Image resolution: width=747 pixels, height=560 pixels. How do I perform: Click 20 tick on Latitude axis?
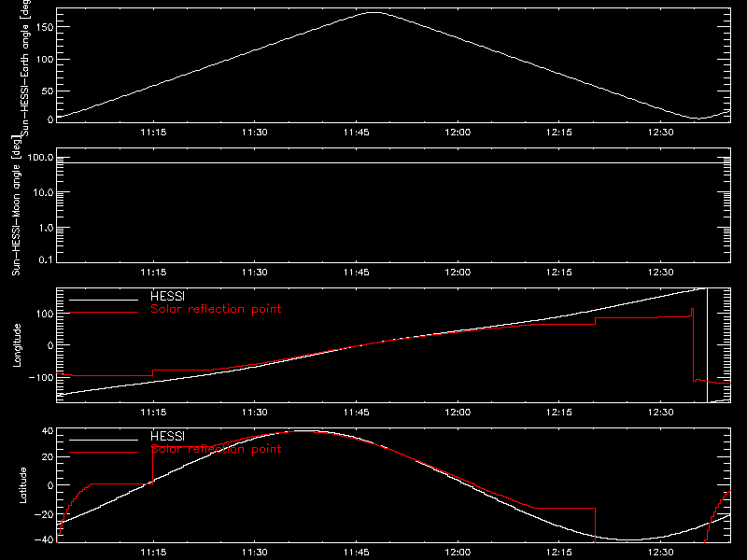(x=48, y=457)
